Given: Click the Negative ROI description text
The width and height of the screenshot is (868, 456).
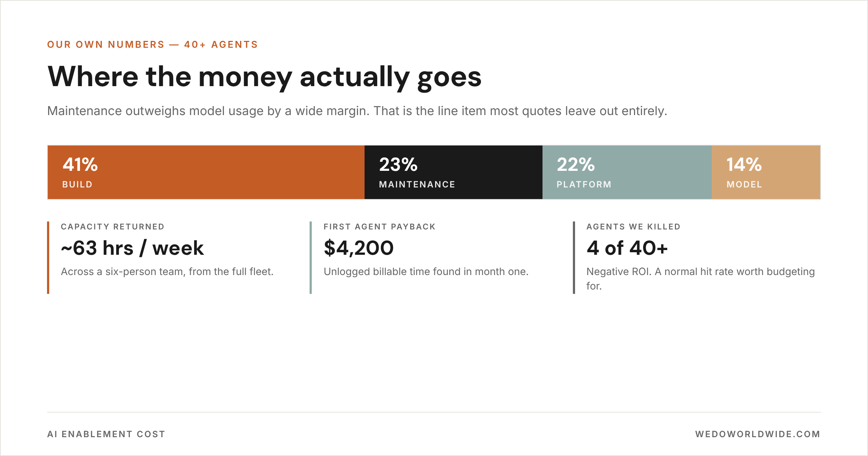Looking at the screenshot, I should [701, 279].
